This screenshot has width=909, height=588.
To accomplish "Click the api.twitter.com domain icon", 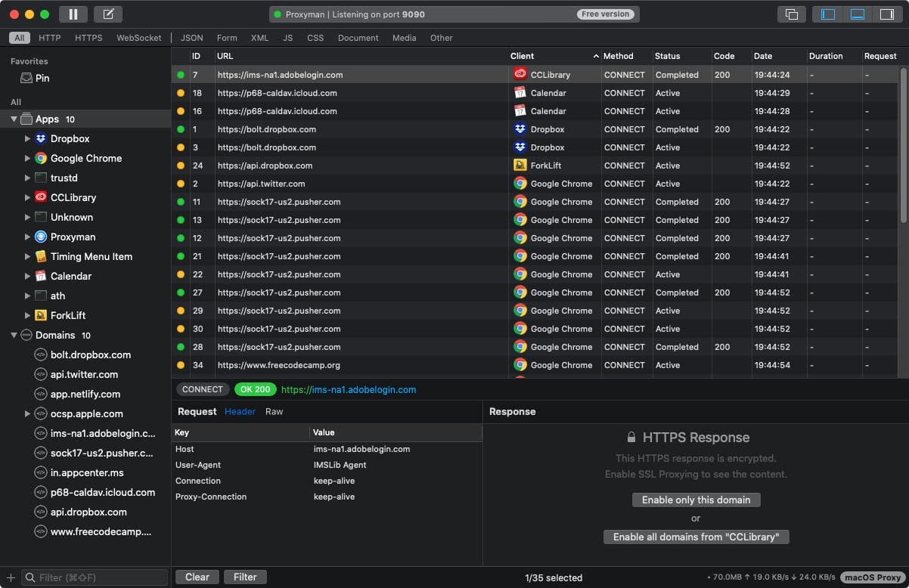I will point(41,374).
